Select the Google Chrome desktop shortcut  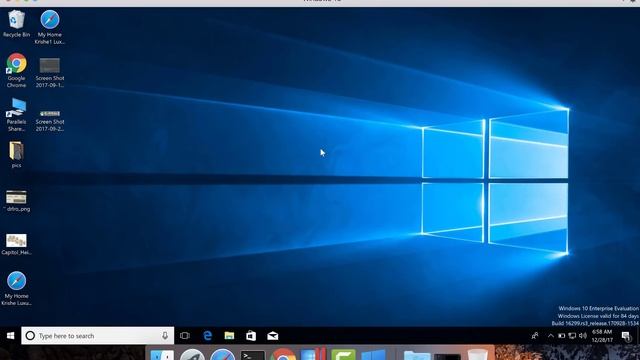(16, 70)
